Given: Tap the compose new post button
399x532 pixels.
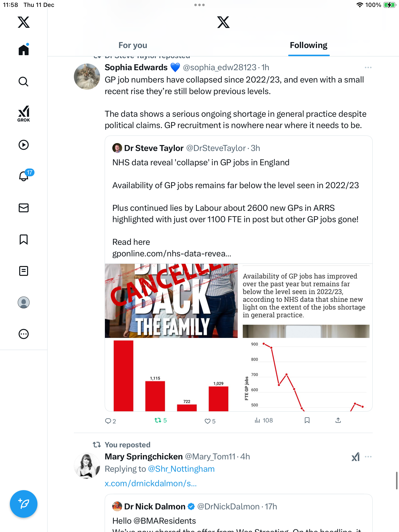Looking at the screenshot, I should [x=24, y=504].
